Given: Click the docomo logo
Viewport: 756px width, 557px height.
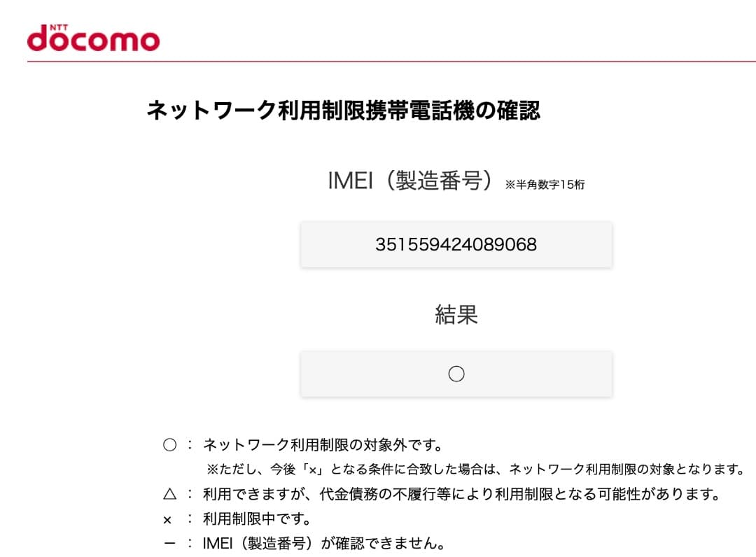Looking at the screenshot, I should pos(93,40).
